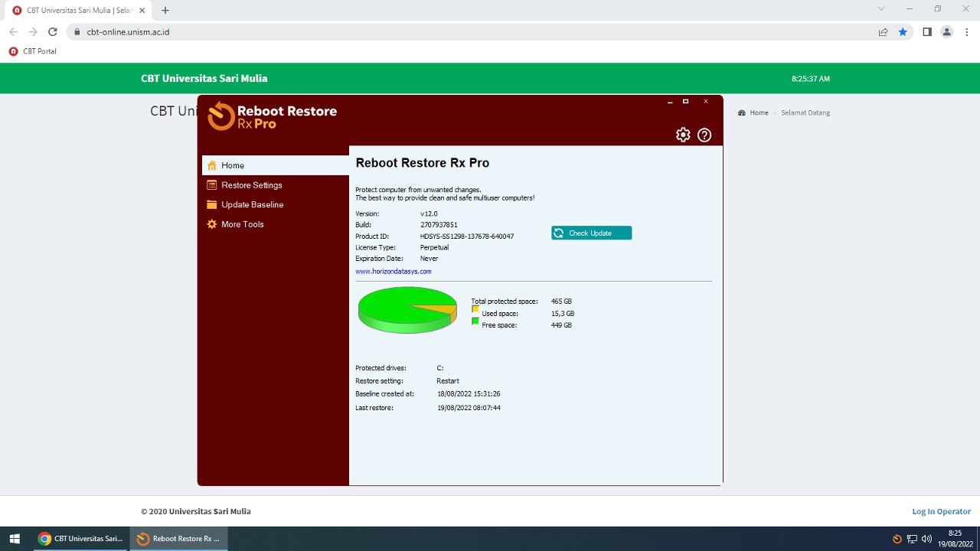The height and width of the screenshot is (551, 980).
Task: Click the Check Update button
Action: point(591,233)
